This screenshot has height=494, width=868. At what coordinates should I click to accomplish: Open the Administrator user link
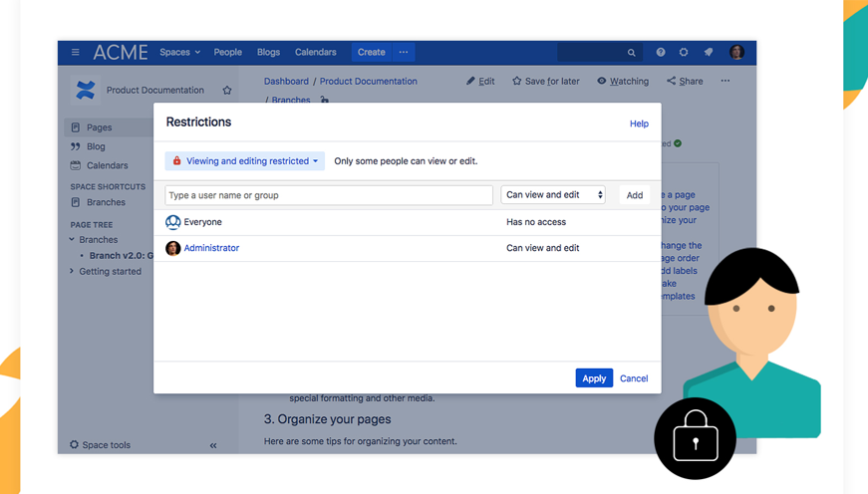211,248
